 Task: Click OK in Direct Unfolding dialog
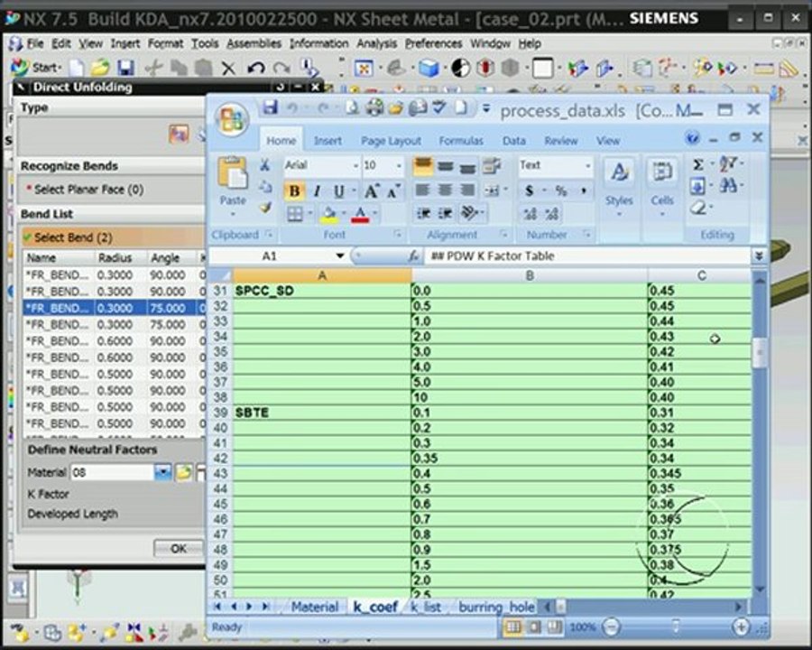(x=179, y=548)
